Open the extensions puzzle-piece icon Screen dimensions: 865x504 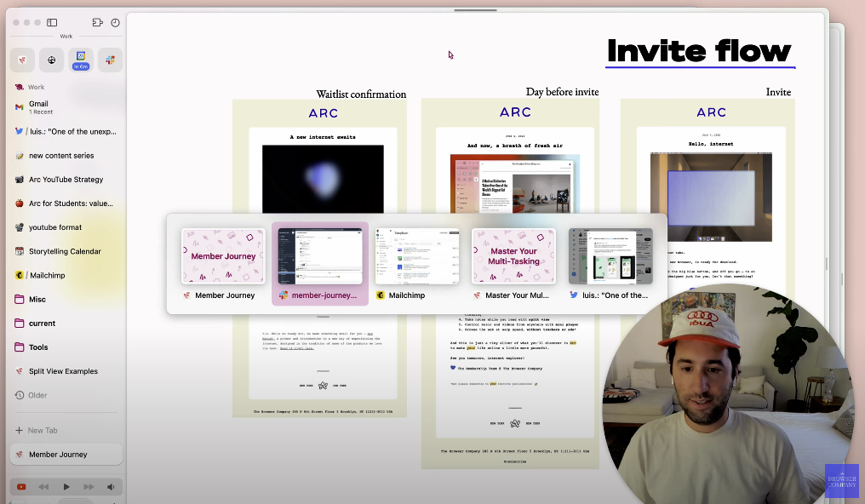tap(98, 23)
